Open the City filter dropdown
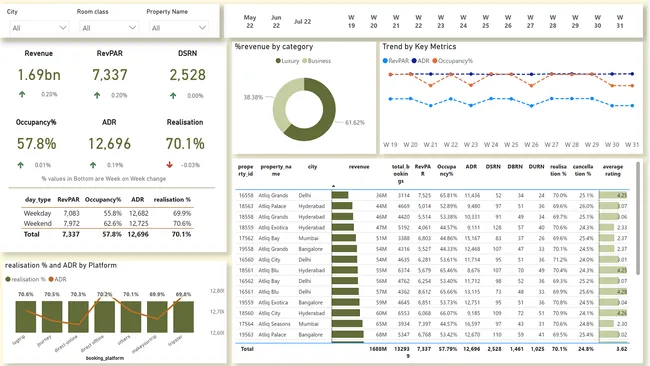Screen dimensions: 650x366 pyautogui.click(x=39, y=28)
